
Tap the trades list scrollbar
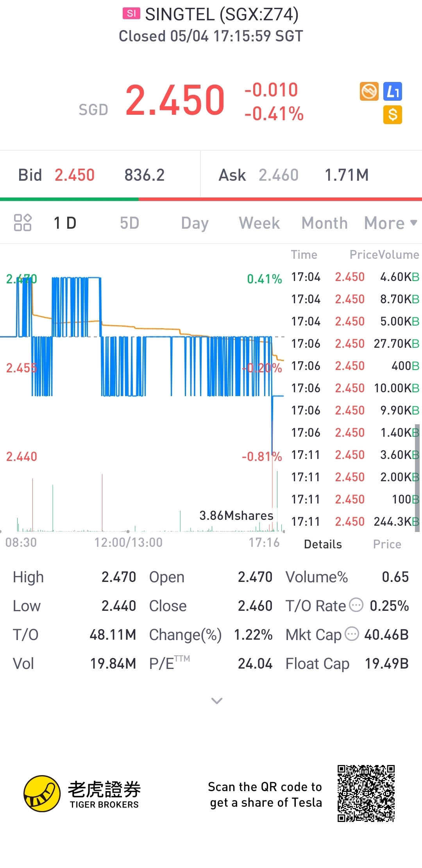pos(417,478)
